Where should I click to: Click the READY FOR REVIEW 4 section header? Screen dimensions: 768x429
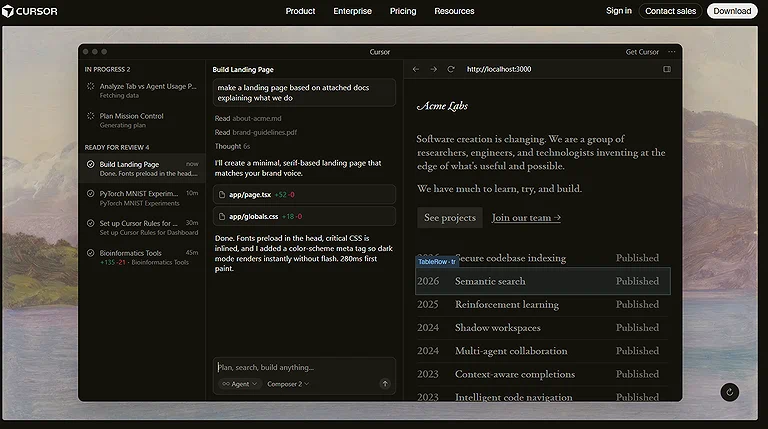coord(117,147)
